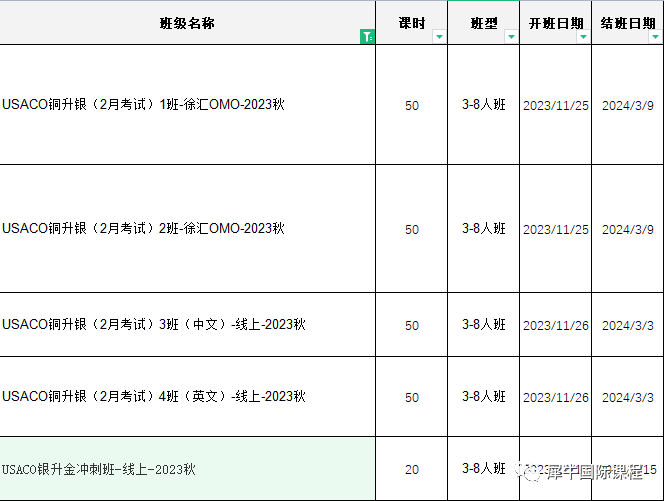Viewport: 664px width, 501px height.
Task: Select the USACO铜升银 1班-徐汇OMO cell
Action: tap(143, 105)
